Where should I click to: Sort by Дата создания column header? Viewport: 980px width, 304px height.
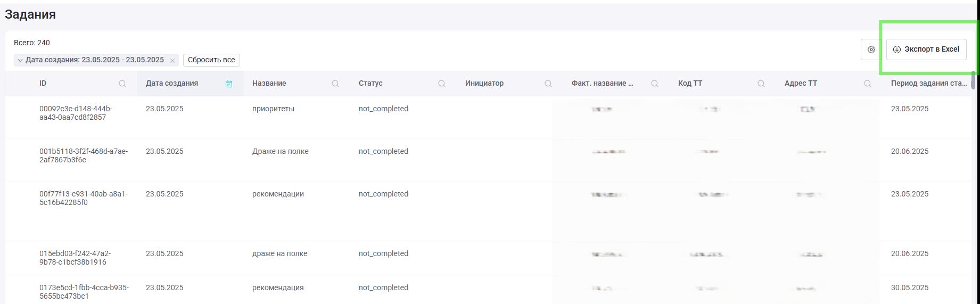click(172, 83)
